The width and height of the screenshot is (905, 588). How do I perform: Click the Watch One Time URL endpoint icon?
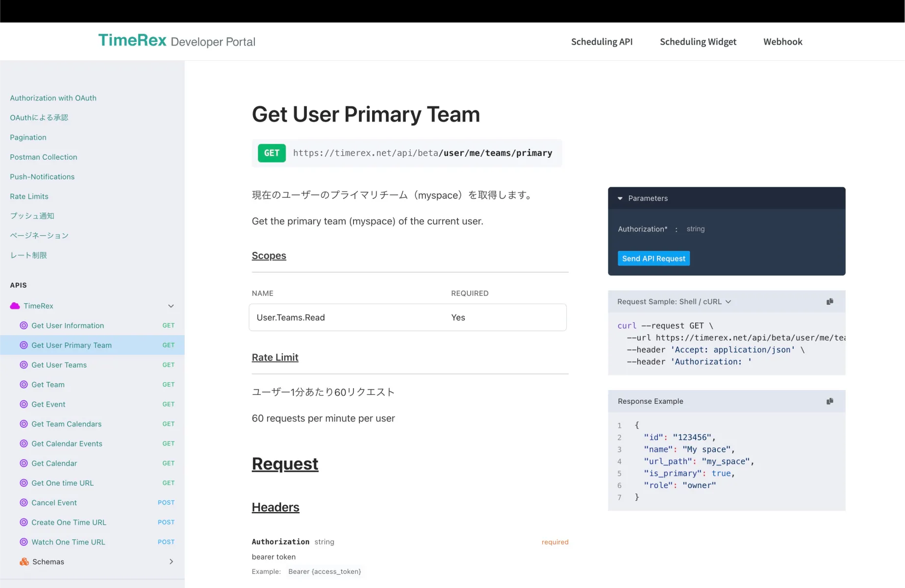[24, 542]
